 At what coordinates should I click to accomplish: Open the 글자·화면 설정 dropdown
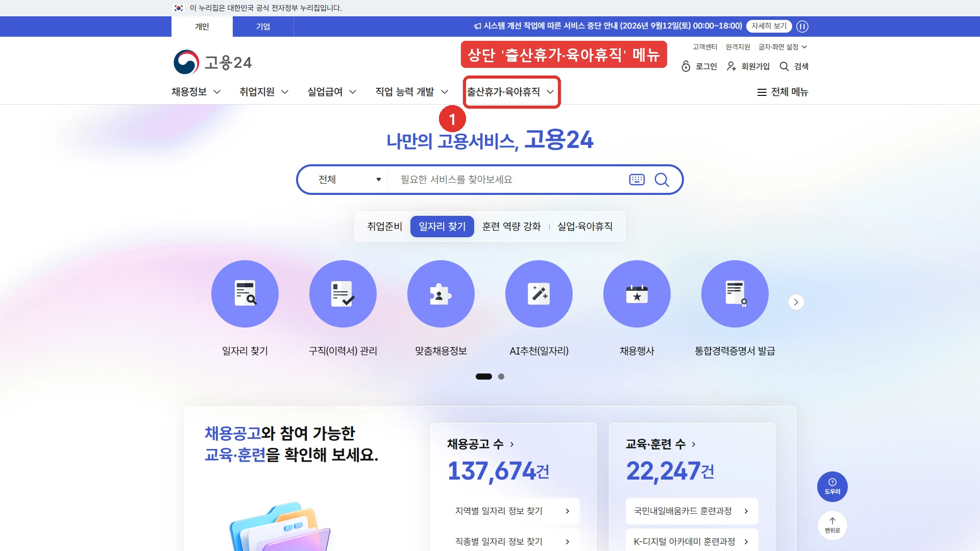(x=782, y=47)
